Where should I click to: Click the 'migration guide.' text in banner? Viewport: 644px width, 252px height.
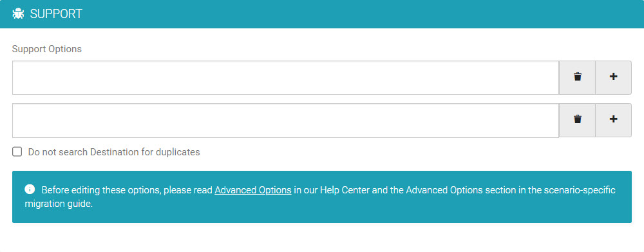[x=59, y=204]
